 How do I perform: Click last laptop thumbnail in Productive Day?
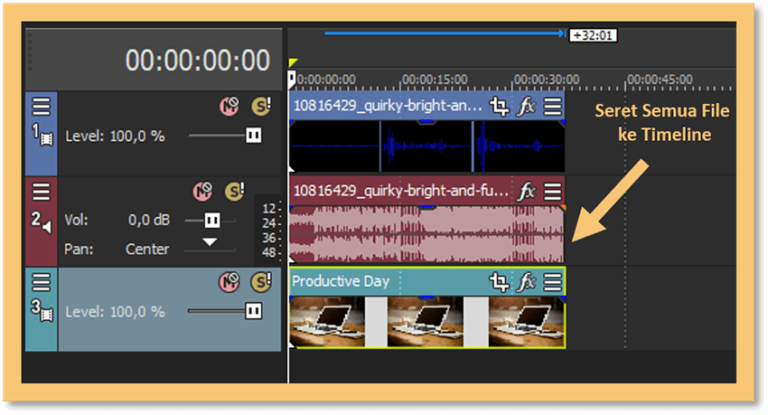527,321
